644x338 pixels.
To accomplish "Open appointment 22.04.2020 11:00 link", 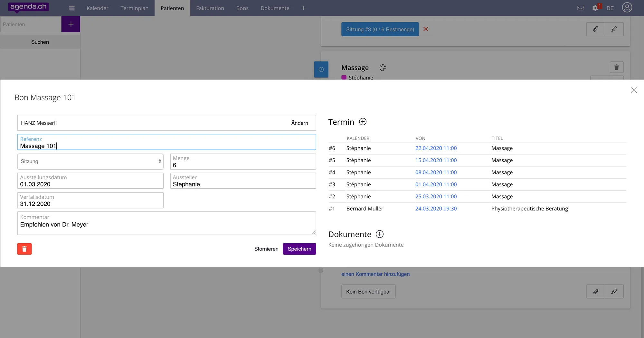I will point(436,148).
